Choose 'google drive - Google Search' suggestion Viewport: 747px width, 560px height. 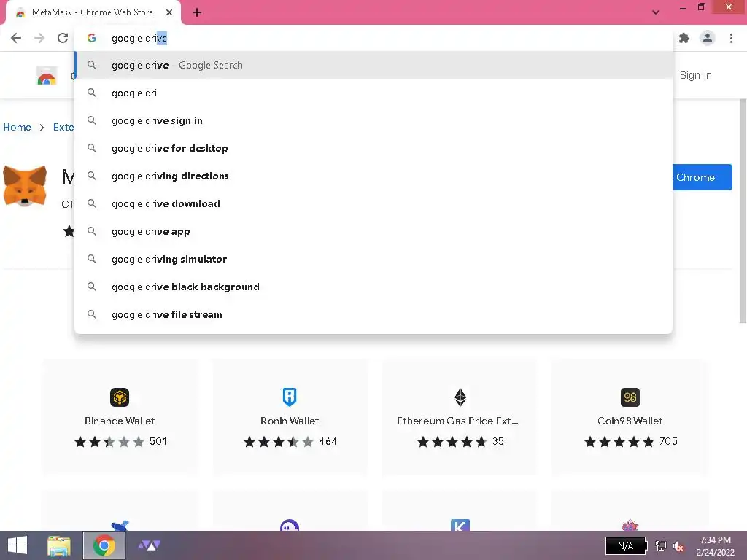(374, 65)
